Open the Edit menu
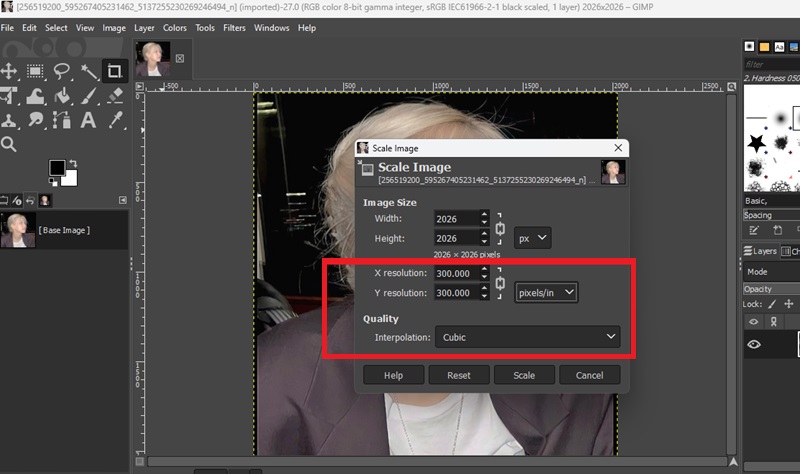 (29, 28)
